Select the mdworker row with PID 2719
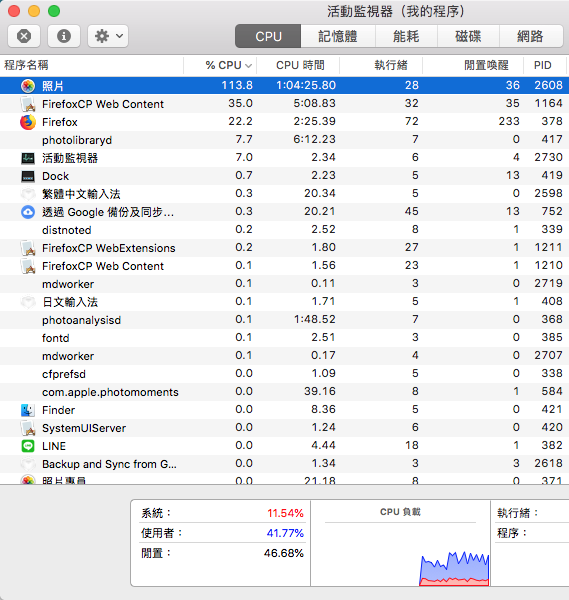 (x=284, y=284)
